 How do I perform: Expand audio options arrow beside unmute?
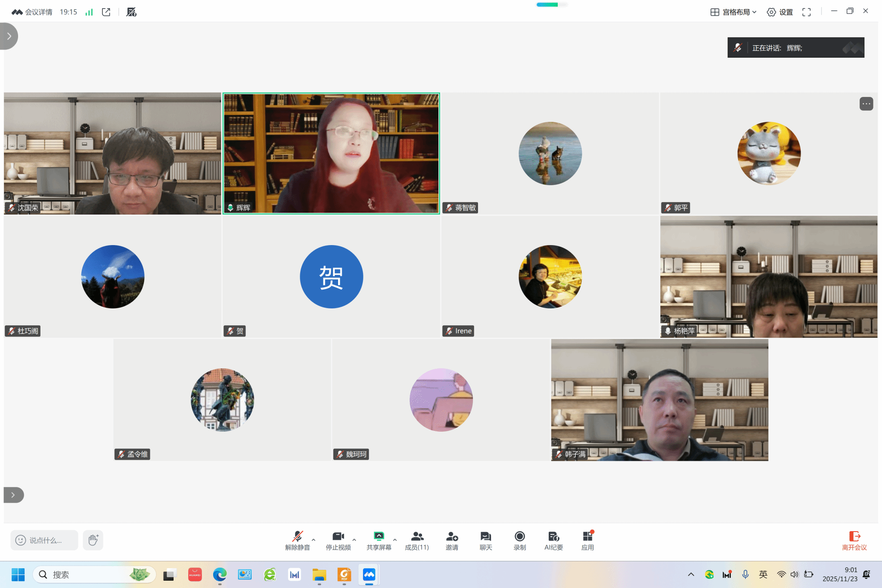pos(314,539)
